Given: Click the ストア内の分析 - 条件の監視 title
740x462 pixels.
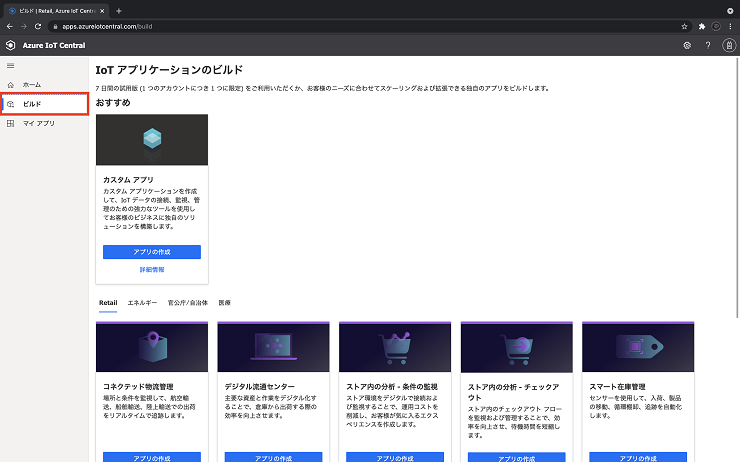Looking at the screenshot, I should (392, 386).
